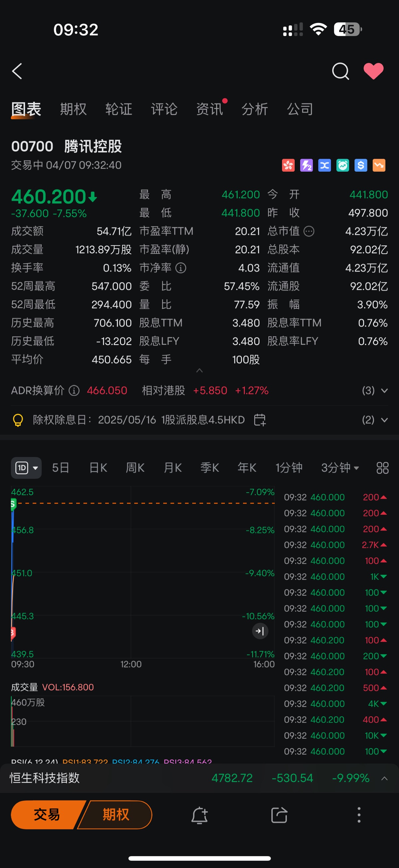Switch to the 期权 tab
Viewport: 399px width, 868px height.
(73, 109)
